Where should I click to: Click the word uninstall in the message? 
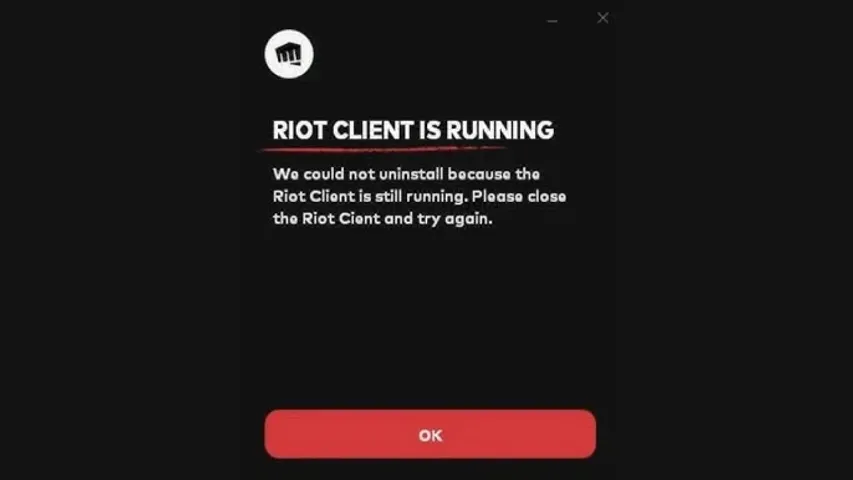[x=411, y=174]
